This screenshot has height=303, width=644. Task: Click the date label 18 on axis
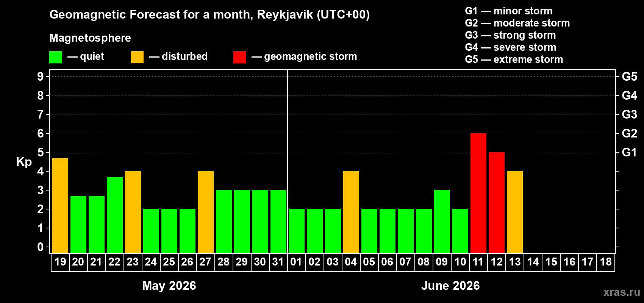(606, 262)
